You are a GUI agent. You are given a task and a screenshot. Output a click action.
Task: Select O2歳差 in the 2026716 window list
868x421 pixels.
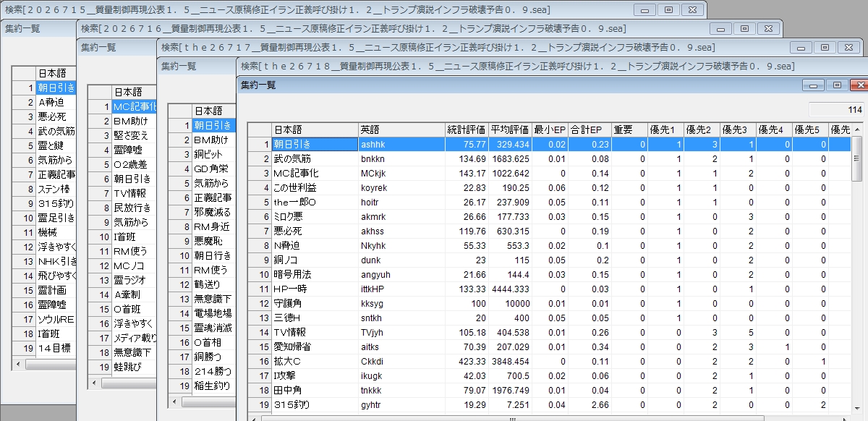coord(134,164)
